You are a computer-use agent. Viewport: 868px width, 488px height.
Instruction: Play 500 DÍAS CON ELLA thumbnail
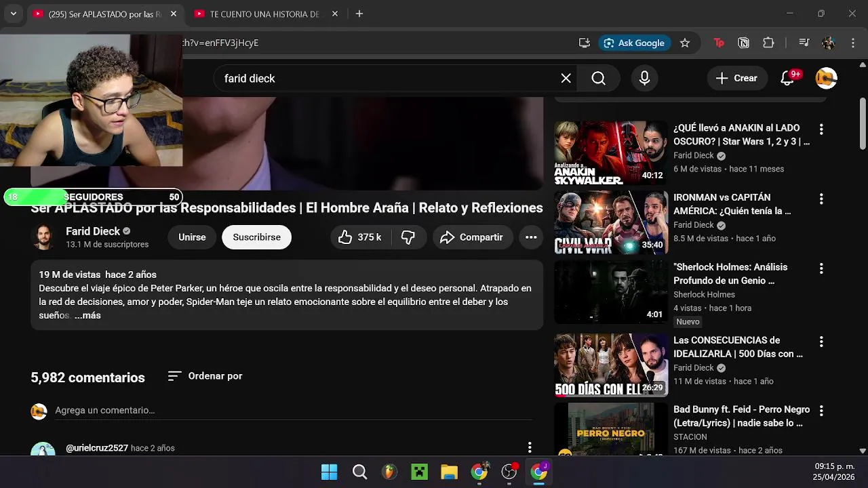611,365
